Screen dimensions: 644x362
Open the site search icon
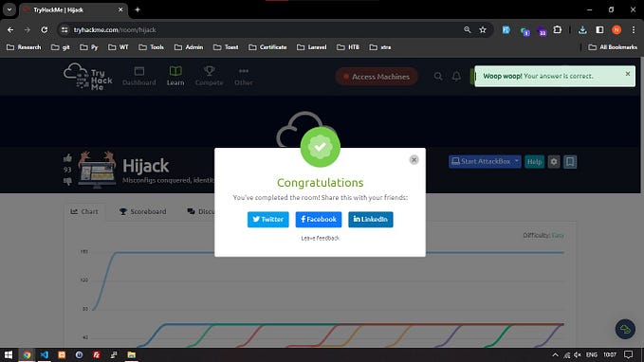click(x=438, y=77)
